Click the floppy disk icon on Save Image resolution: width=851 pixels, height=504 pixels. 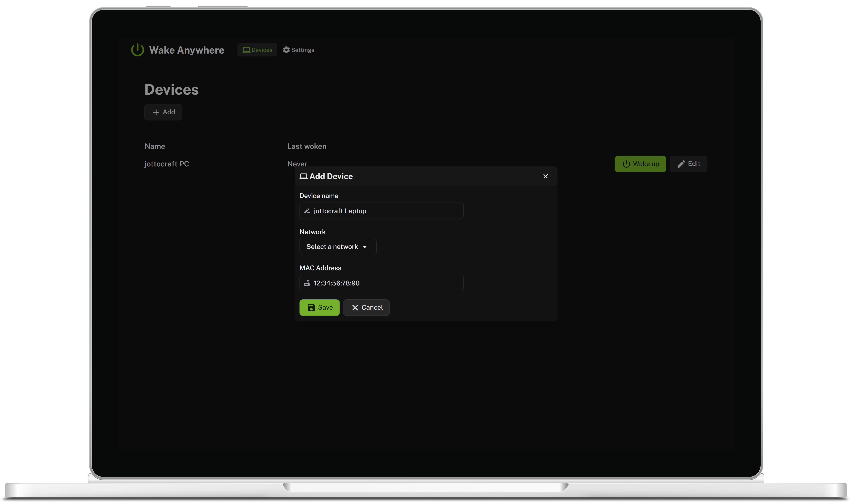tap(311, 307)
